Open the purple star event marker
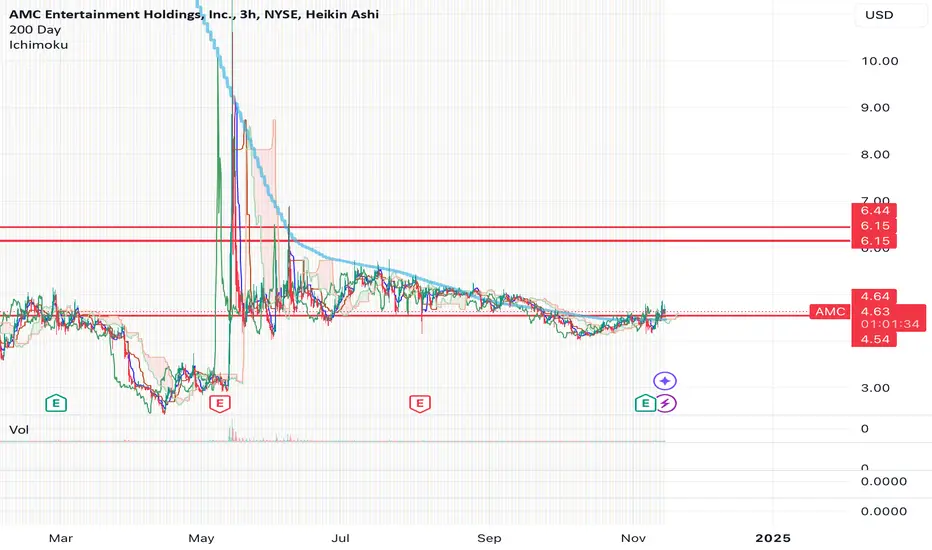This screenshot has height=550, width=932. tap(665, 381)
